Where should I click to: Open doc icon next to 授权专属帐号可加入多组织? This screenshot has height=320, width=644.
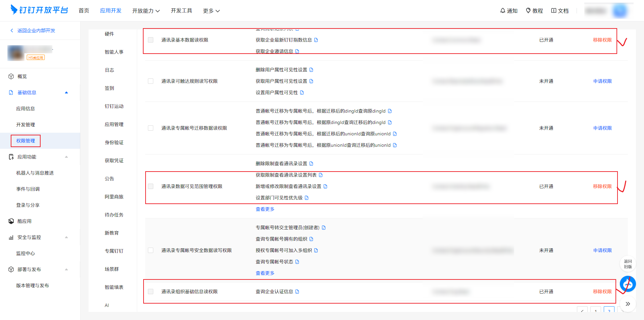(316, 250)
